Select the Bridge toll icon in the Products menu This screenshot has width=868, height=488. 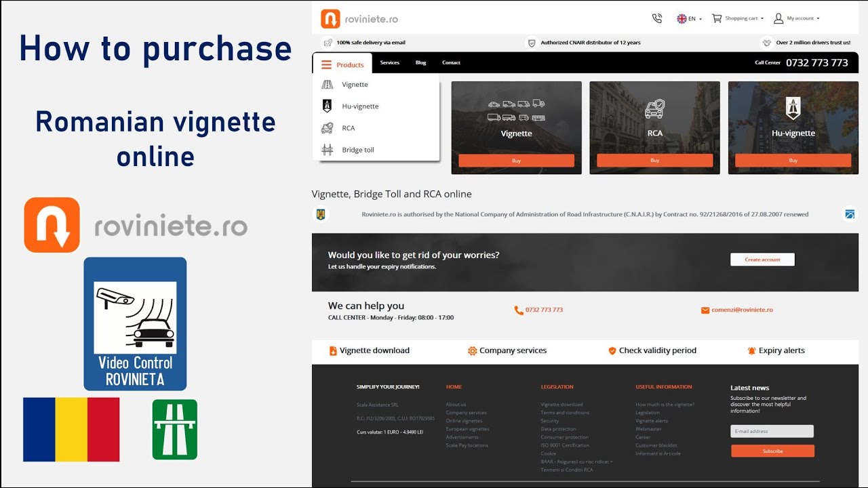click(x=328, y=150)
